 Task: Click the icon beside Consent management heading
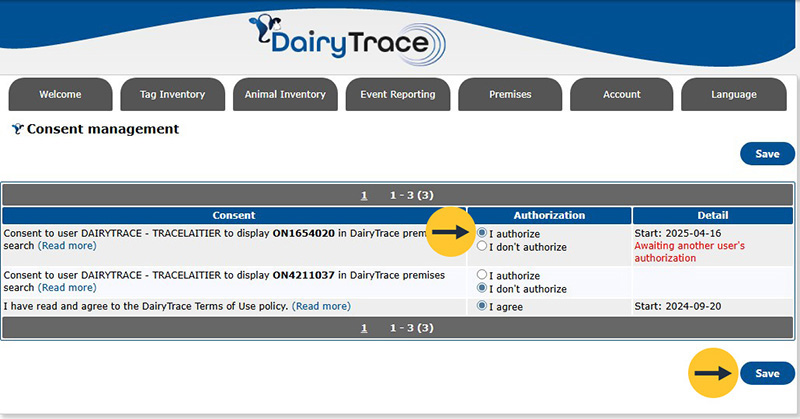click(16, 129)
